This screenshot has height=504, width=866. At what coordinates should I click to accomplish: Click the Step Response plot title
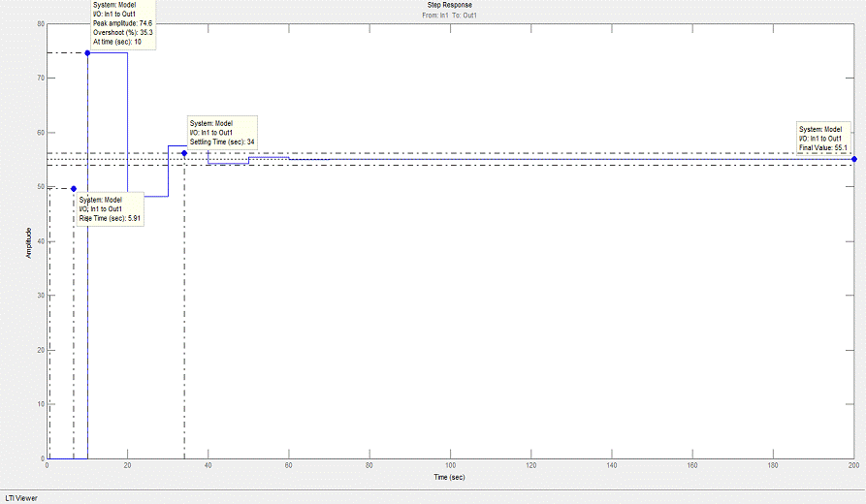tap(449, 5)
